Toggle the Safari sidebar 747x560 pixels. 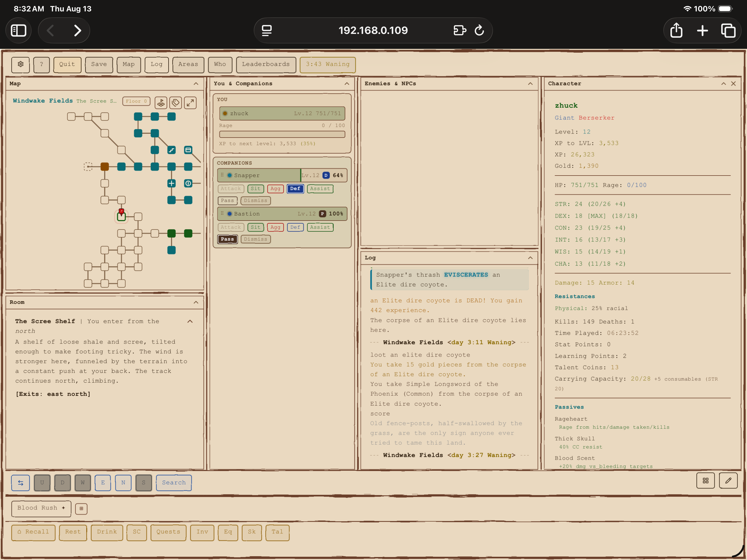click(x=18, y=30)
